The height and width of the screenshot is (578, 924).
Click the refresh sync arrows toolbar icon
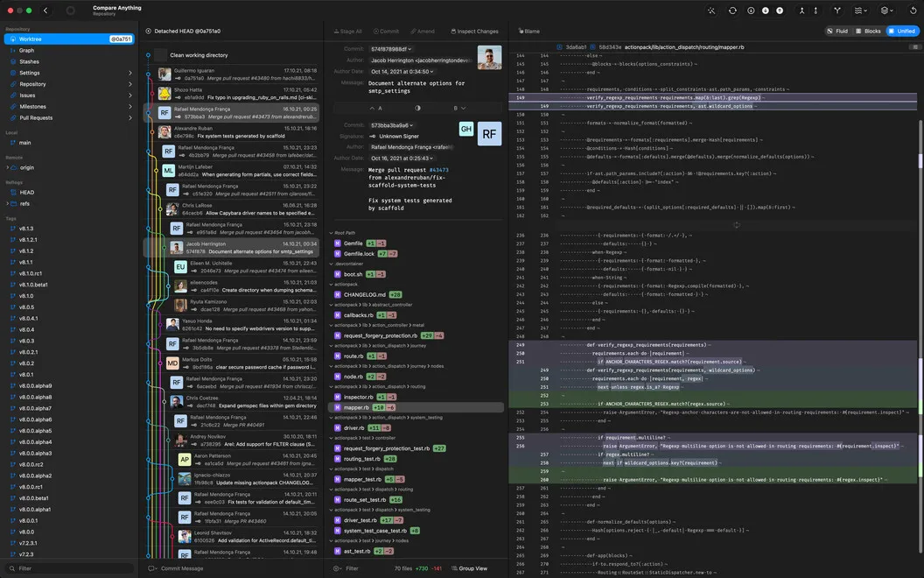point(732,11)
